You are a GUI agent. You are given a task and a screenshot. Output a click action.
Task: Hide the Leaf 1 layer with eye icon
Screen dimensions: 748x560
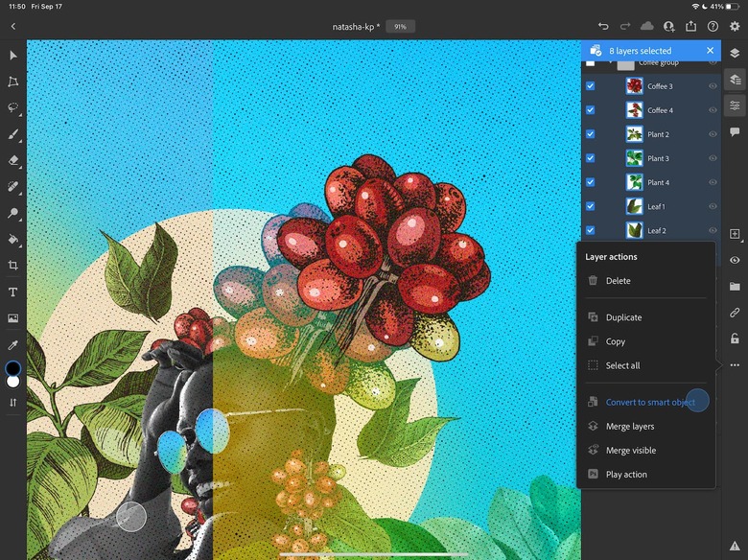713,206
